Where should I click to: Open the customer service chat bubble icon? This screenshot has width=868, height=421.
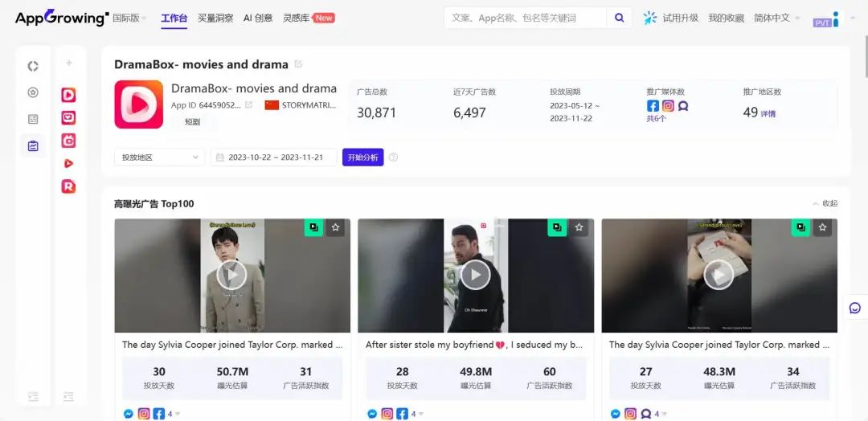click(854, 308)
